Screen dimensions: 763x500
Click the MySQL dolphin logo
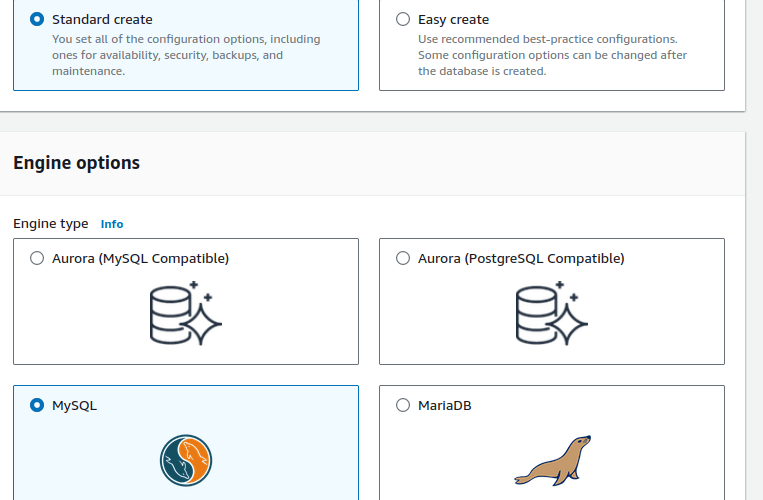186,460
